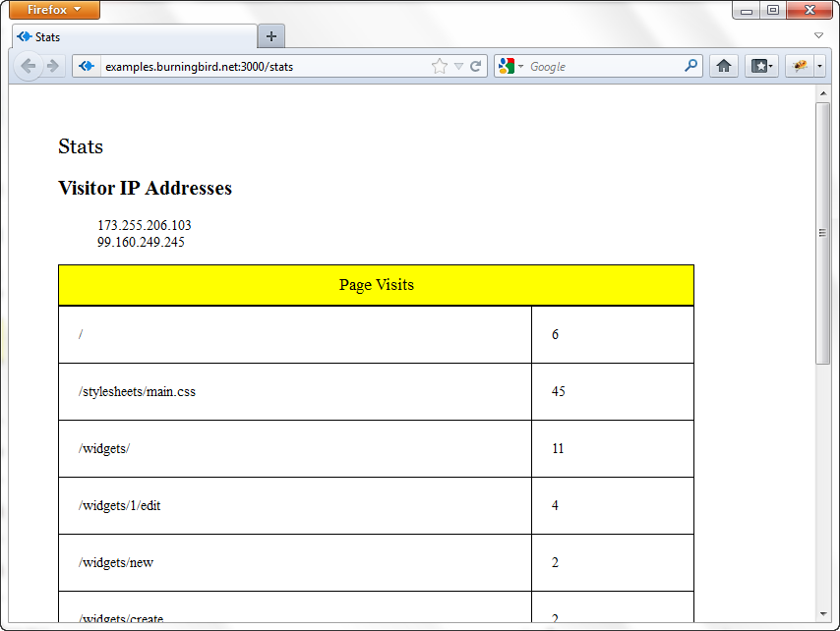Click the site identity icon in address bar
The height and width of the screenshot is (631, 840).
(85, 66)
